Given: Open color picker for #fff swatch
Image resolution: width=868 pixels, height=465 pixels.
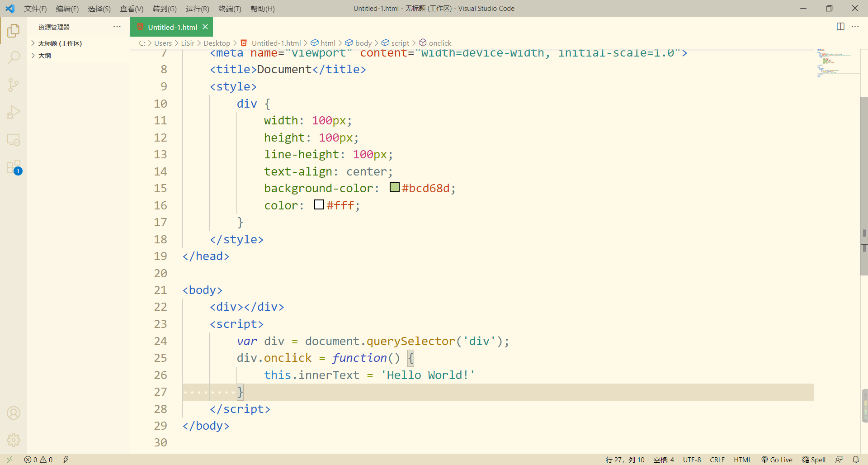Looking at the screenshot, I should [319, 204].
